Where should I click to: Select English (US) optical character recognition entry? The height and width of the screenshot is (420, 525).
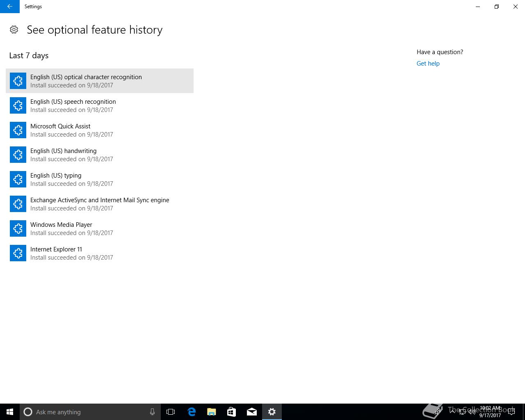point(100,81)
